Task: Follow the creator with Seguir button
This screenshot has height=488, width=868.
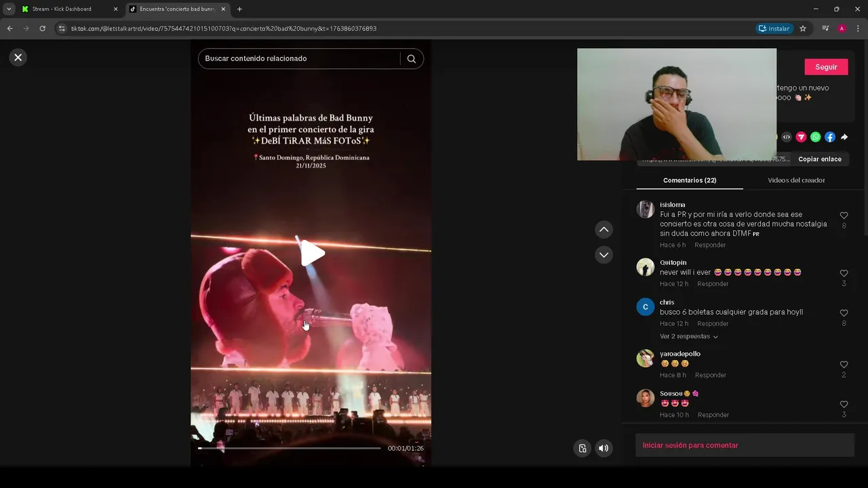Action: 826,67
